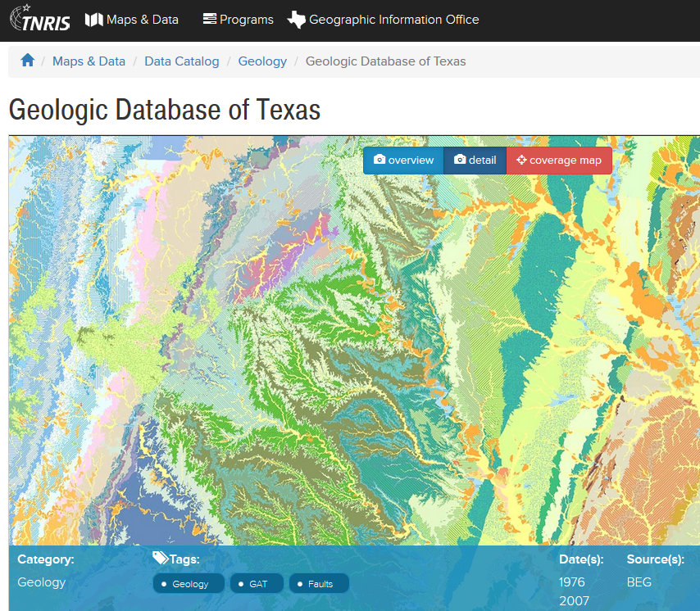Open the Geographic Information Office page

pos(393,19)
